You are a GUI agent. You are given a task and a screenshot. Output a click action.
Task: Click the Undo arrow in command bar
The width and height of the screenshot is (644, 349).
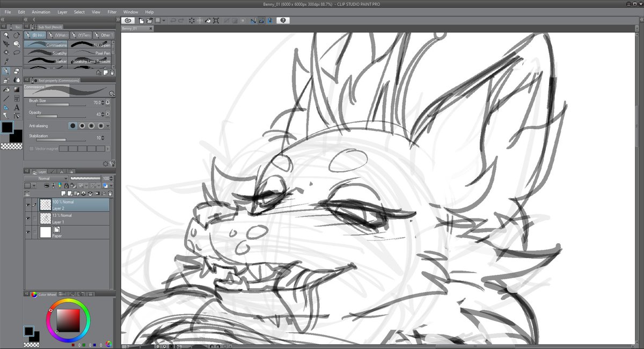pos(173,20)
